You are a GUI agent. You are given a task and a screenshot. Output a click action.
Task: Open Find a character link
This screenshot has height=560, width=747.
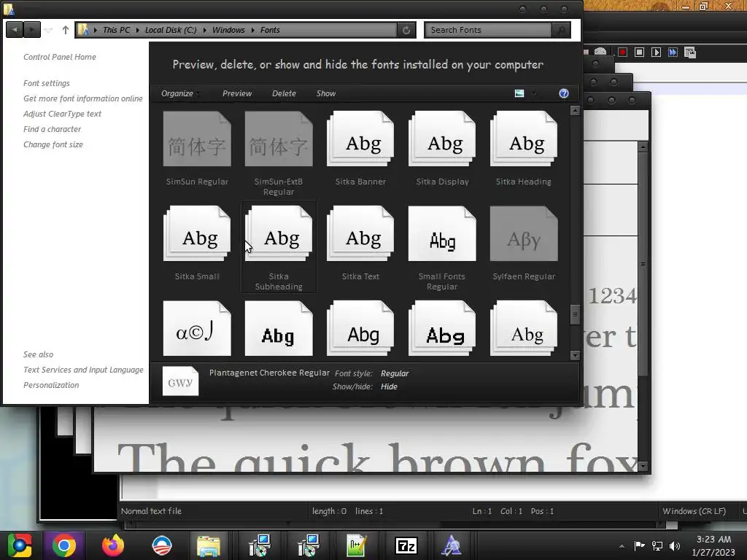(x=52, y=129)
